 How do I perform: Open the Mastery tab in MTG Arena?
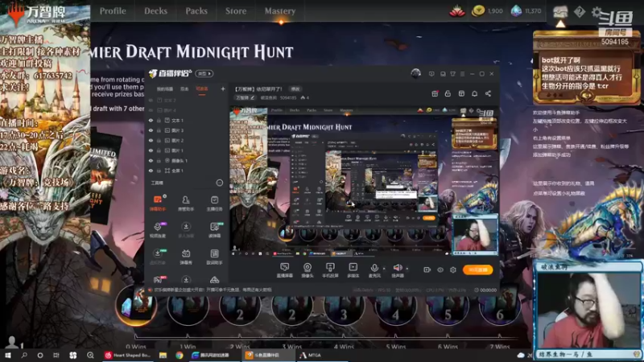(280, 11)
